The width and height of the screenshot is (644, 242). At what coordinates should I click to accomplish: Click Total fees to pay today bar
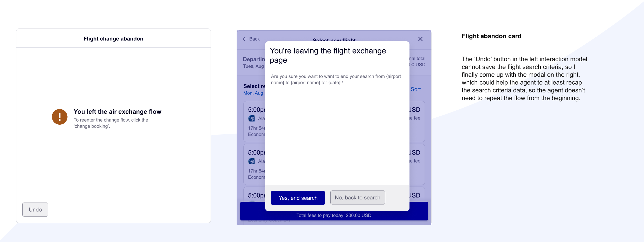coord(334,216)
